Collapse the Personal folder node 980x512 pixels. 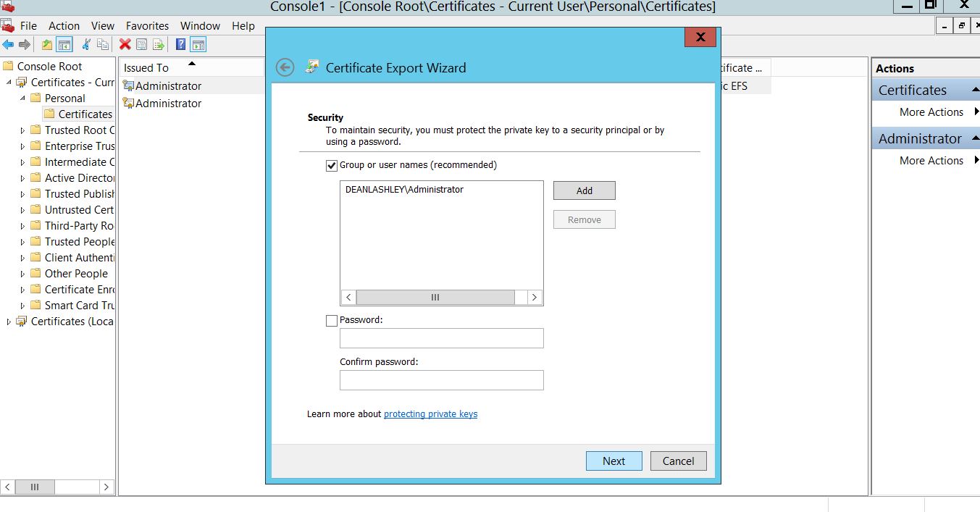[22, 98]
